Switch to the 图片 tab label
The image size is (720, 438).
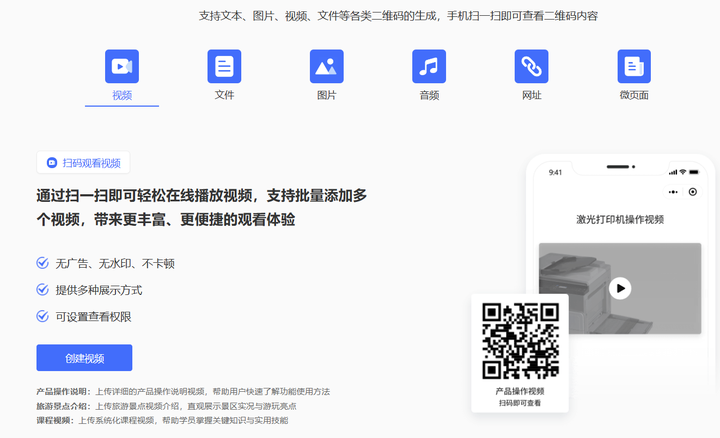[326, 95]
